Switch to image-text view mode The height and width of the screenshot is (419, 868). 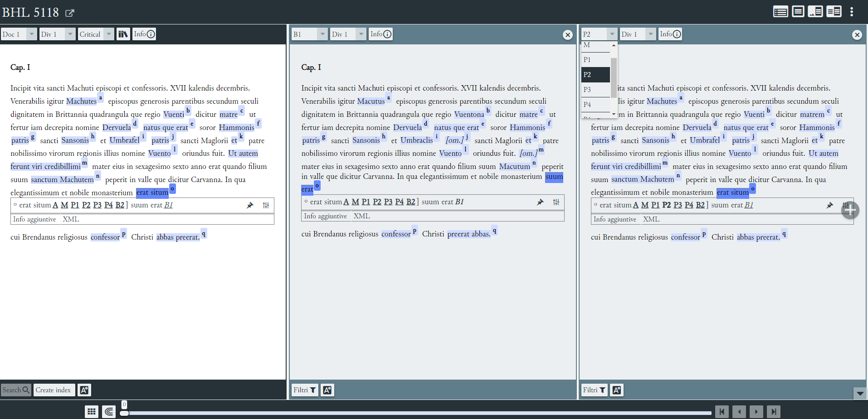(x=815, y=11)
